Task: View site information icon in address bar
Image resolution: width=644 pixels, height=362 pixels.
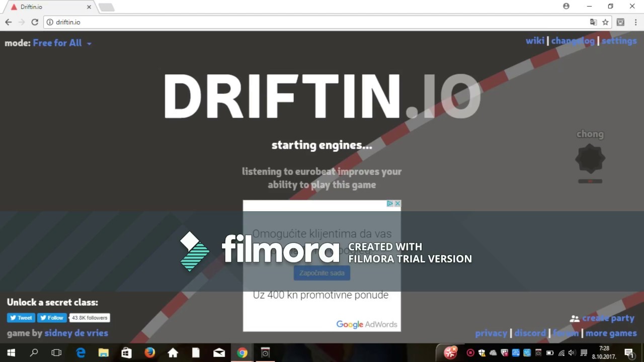Action: pyautogui.click(x=50, y=22)
